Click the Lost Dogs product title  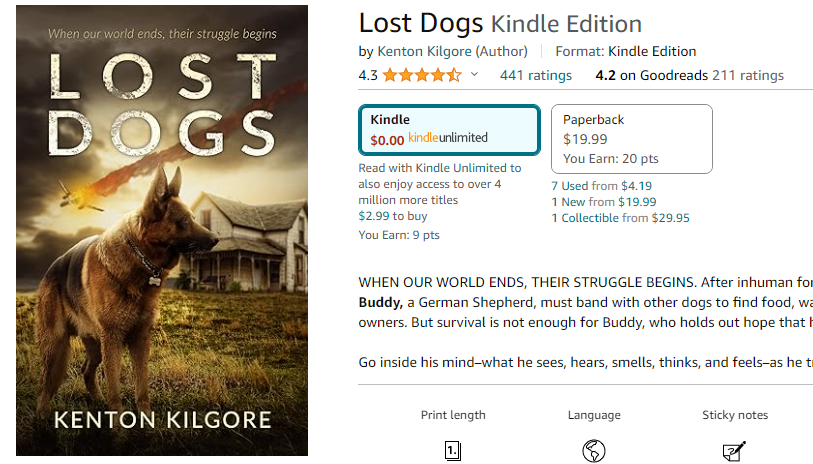pyautogui.click(x=420, y=23)
